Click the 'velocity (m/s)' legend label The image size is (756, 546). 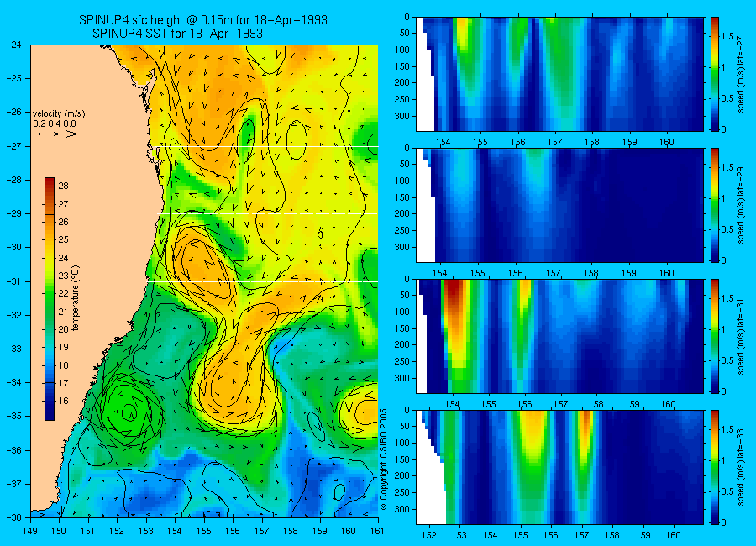point(59,114)
